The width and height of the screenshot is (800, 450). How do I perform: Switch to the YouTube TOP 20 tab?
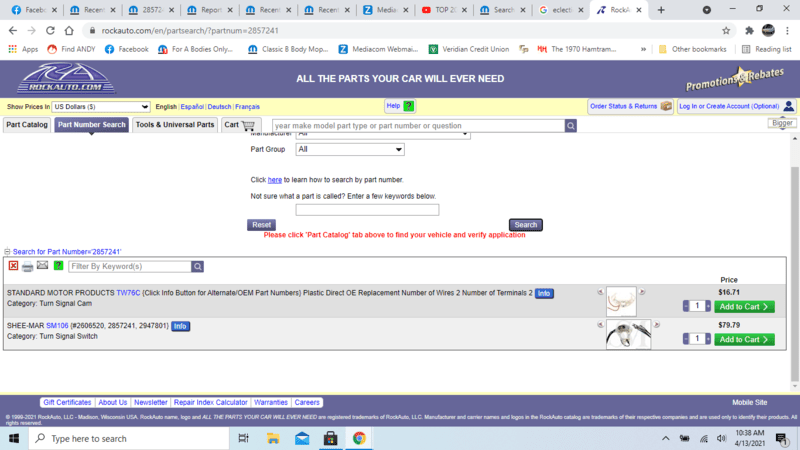[443, 10]
